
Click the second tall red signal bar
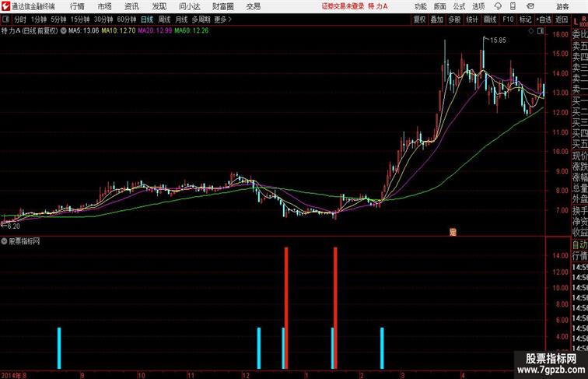335,307
